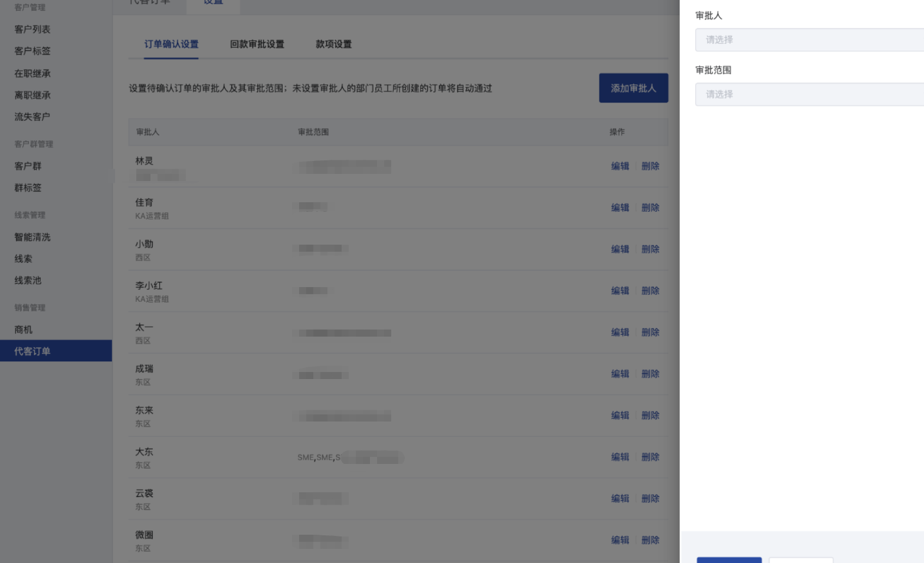Delete the 东来 approver row
The width and height of the screenshot is (924, 563).
[650, 416]
